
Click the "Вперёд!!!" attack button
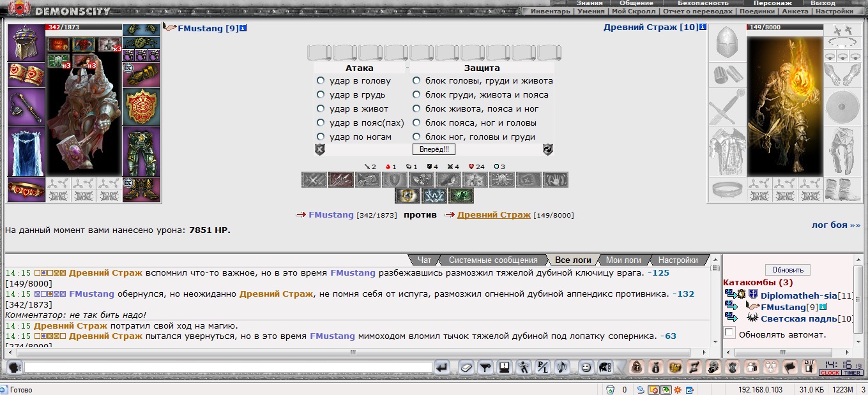tap(434, 149)
